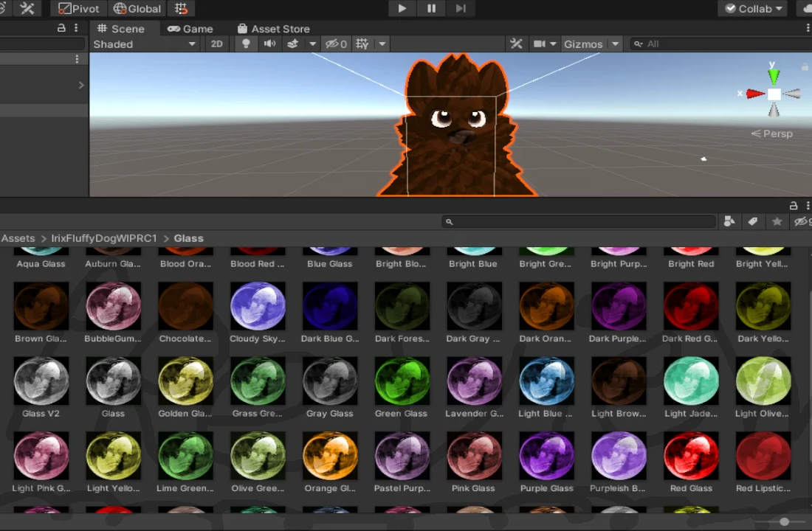Lock the Project window
The width and height of the screenshot is (812, 531).
794,206
